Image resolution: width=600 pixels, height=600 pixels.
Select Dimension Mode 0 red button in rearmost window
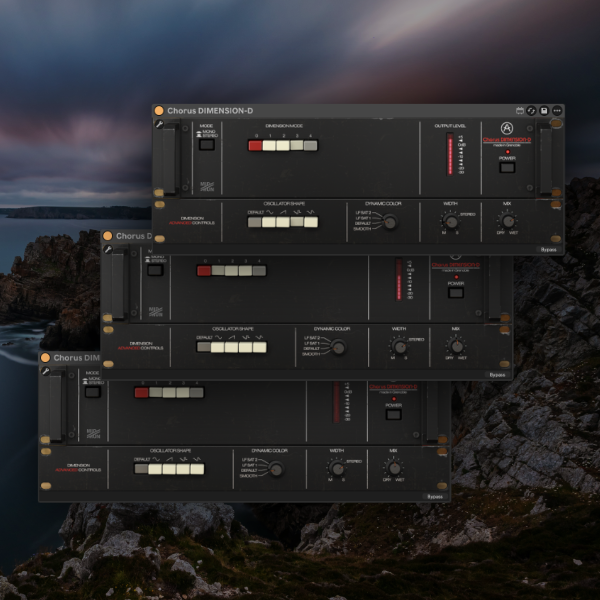pos(142,393)
